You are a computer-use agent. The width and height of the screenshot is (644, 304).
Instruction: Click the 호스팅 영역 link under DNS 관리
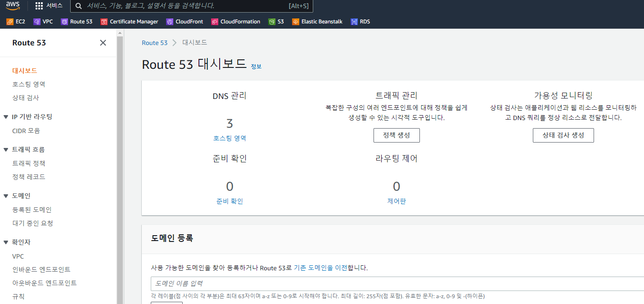pos(230,139)
